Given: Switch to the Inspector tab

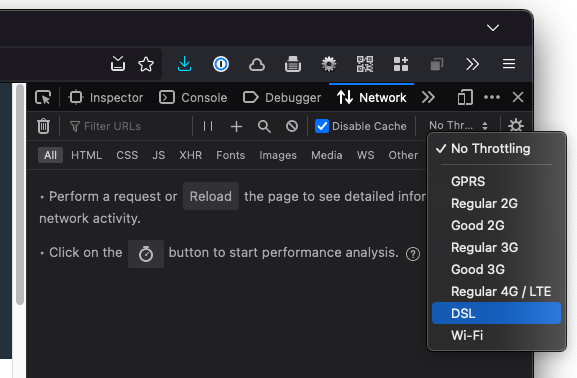Looking at the screenshot, I should click(106, 98).
